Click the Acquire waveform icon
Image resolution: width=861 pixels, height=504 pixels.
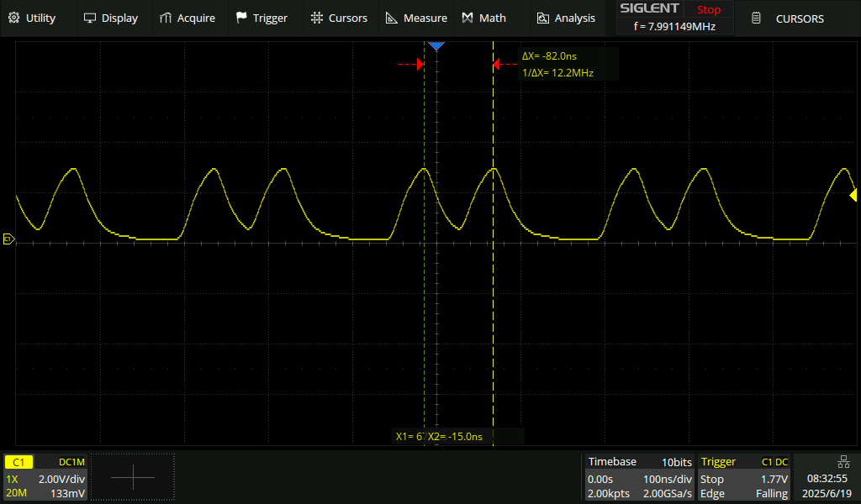[166, 18]
